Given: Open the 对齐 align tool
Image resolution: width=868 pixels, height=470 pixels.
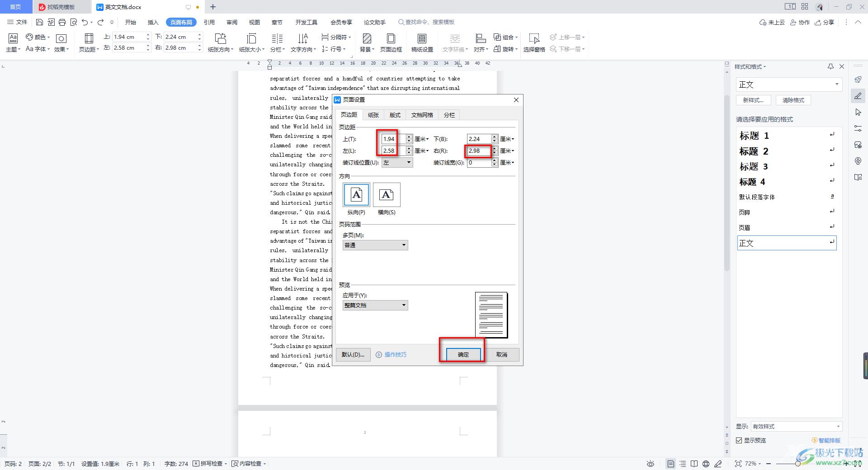Looking at the screenshot, I should (x=481, y=42).
